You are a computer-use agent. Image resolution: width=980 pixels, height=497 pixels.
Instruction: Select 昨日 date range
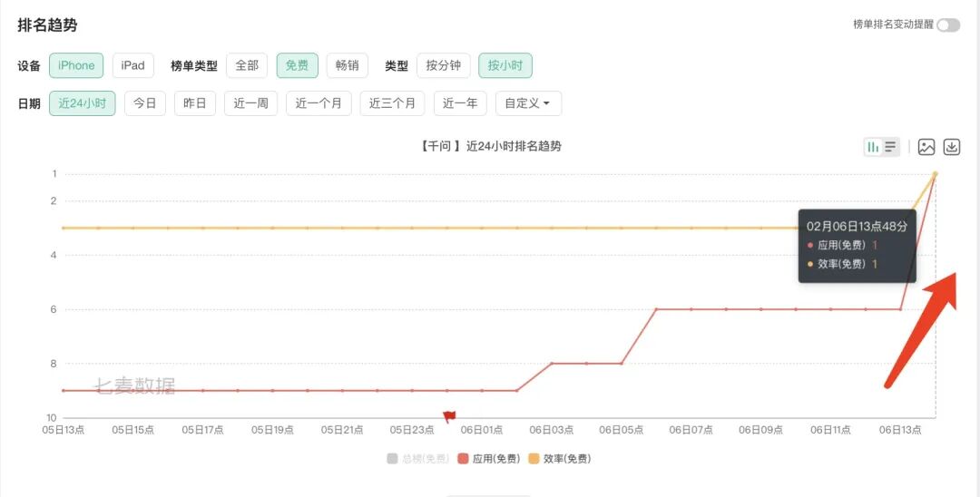[195, 103]
